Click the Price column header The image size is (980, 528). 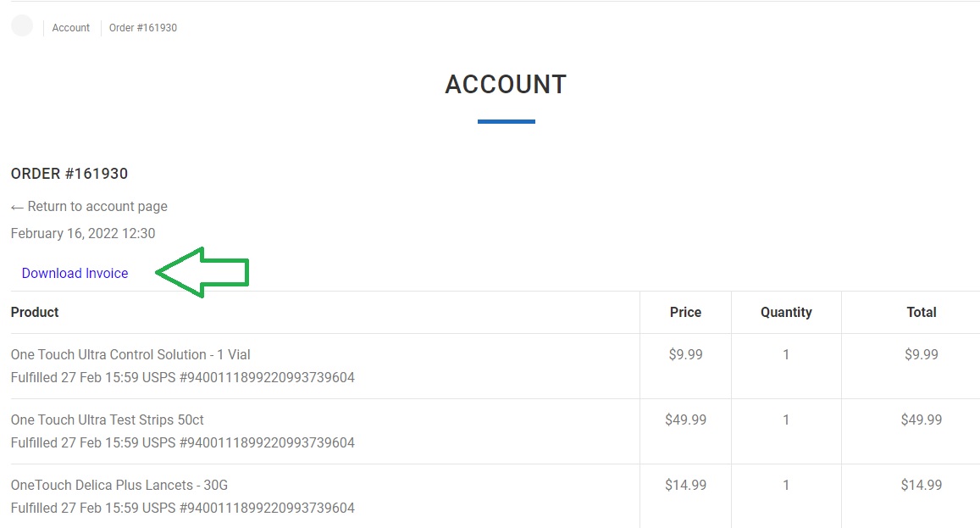pos(685,312)
